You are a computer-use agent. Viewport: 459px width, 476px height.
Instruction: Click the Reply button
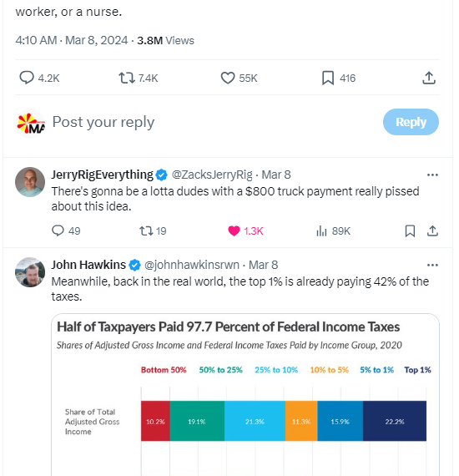coord(411,122)
